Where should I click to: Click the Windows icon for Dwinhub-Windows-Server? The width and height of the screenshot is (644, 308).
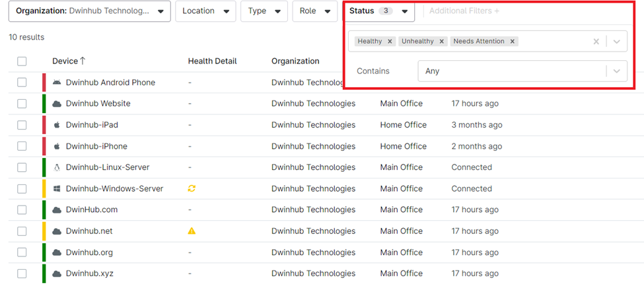57,188
